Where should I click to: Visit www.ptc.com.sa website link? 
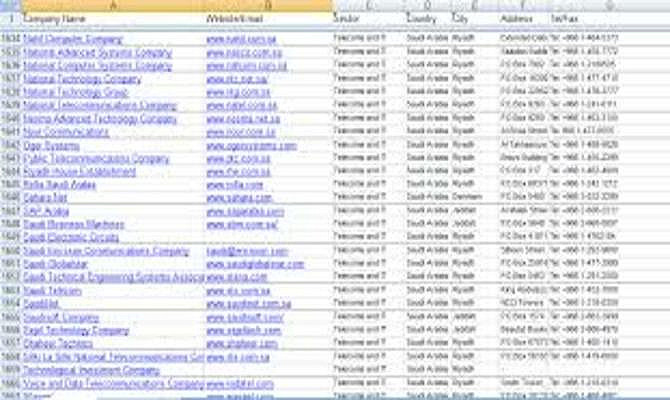(238, 159)
